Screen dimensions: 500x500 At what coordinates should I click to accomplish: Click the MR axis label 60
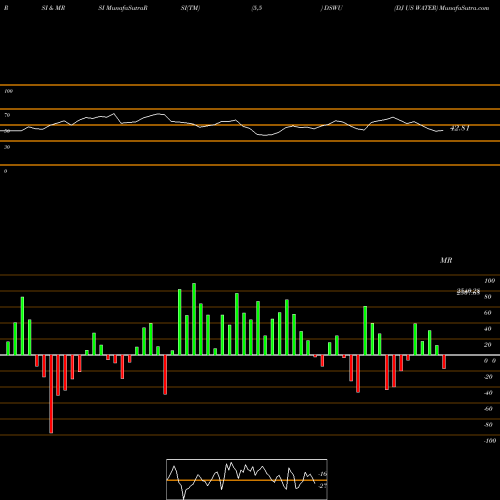(487, 313)
